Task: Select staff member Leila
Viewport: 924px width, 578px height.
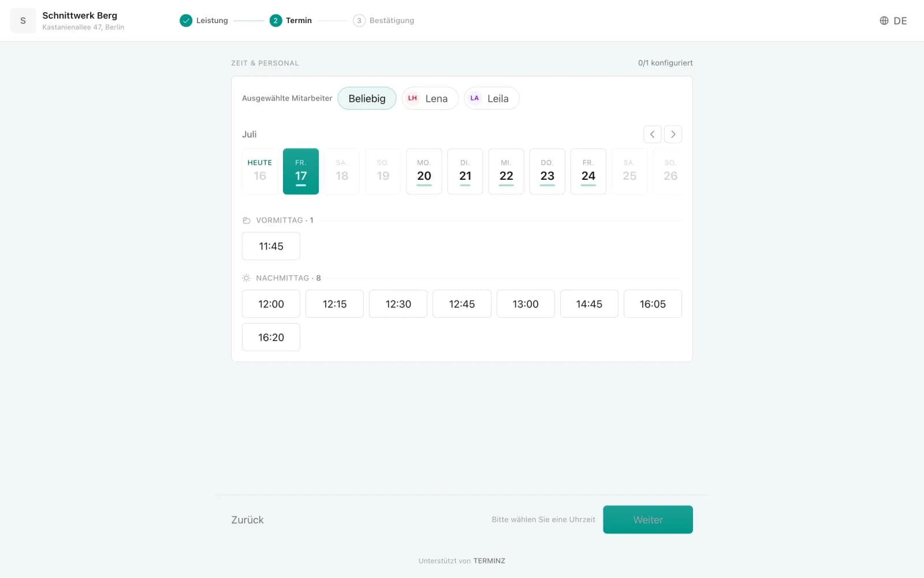Action: pos(491,98)
